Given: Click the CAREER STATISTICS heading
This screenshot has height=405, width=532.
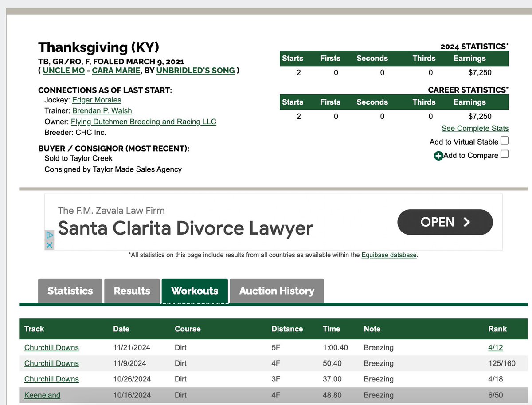Looking at the screenshot, I should point(468,90).
